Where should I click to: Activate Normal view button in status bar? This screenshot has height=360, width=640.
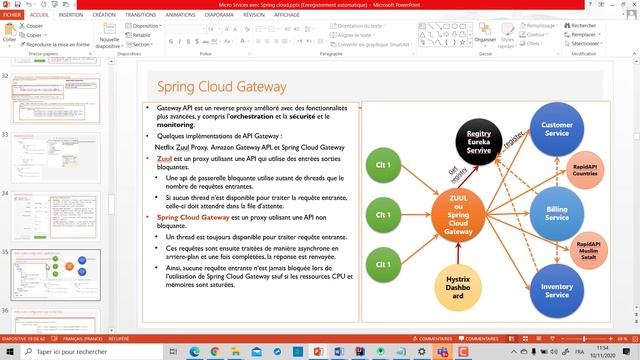tap(512, 339)
